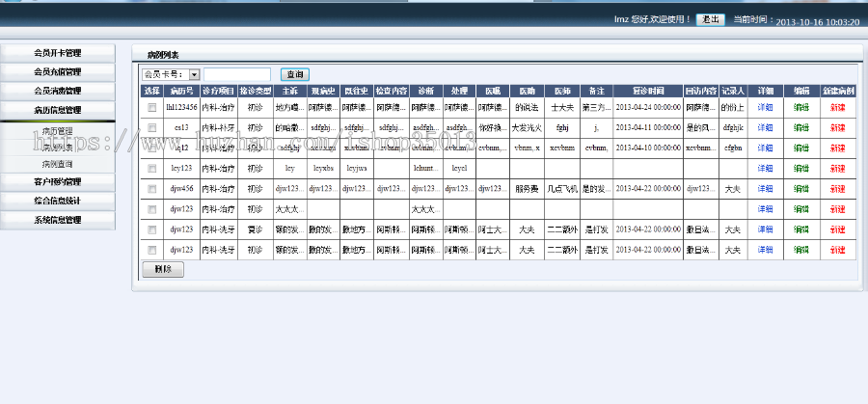Click 新建 for record cs13
Screen dimensions: 868x404
(x=838, y=128)
